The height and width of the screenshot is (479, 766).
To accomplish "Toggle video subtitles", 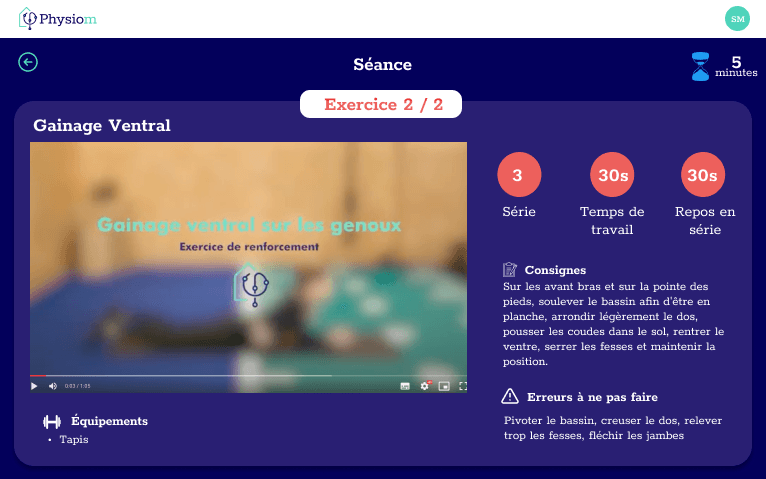I will click(405, 385).
